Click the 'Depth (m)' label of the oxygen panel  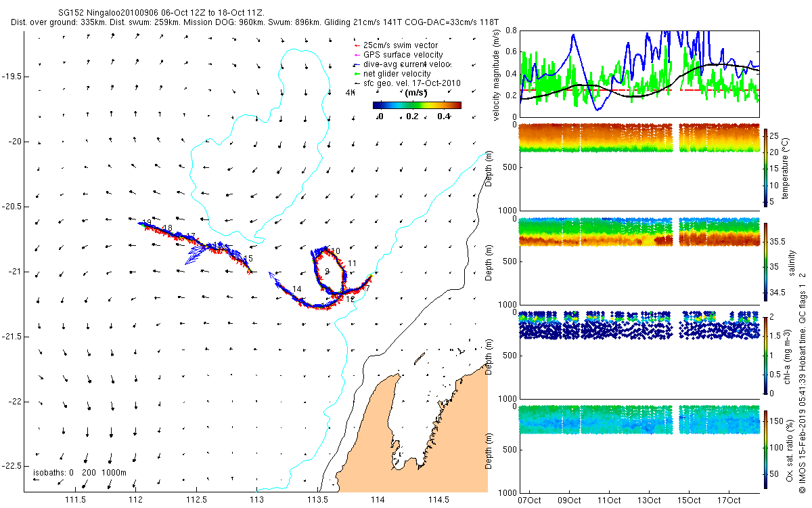[x=489, y=452]
